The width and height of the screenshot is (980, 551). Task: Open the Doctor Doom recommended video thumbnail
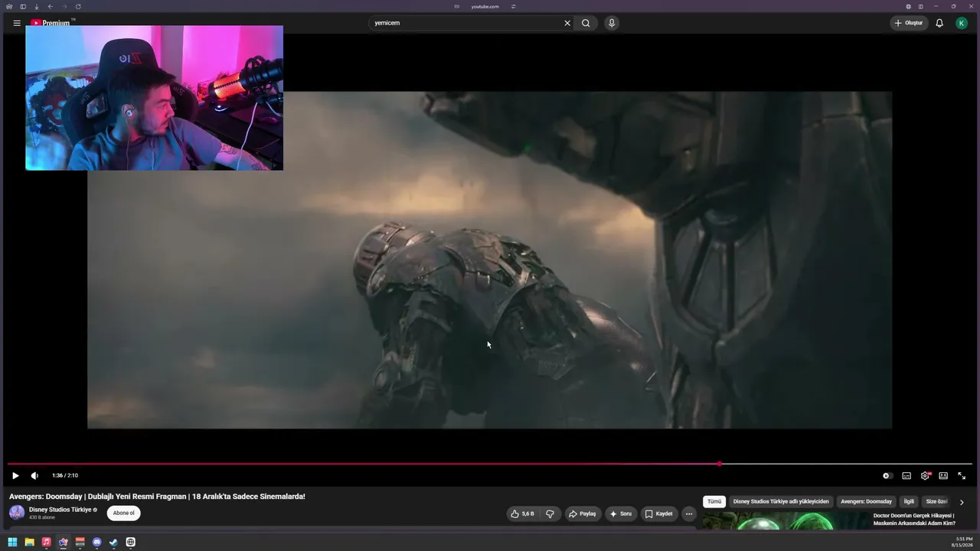(x=785, y=520)
